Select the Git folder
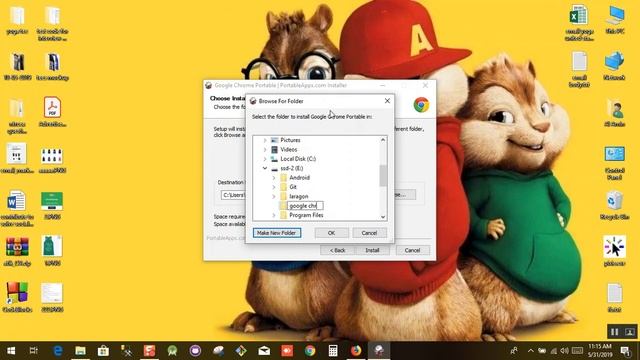 pyautogui.click(x=293, y=187)
